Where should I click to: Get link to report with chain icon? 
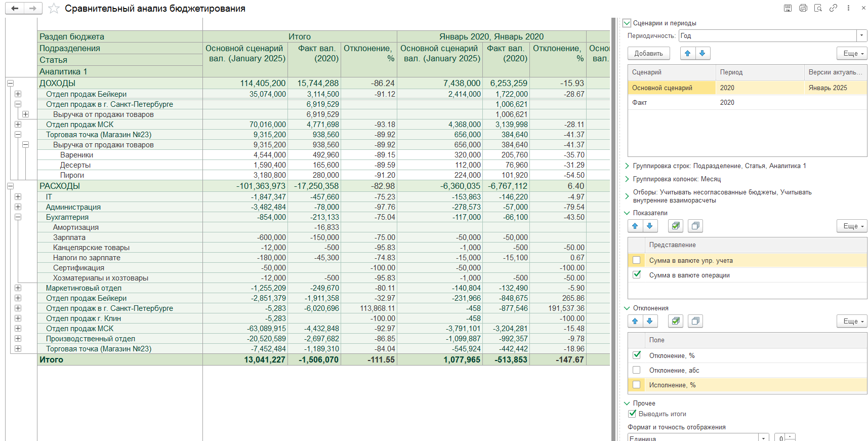pos(833,8)
